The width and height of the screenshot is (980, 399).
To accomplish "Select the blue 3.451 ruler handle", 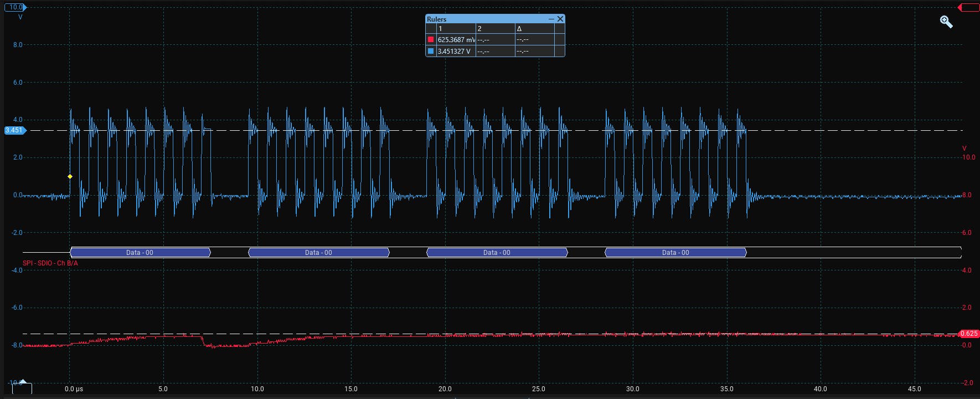I will (14, 130).
